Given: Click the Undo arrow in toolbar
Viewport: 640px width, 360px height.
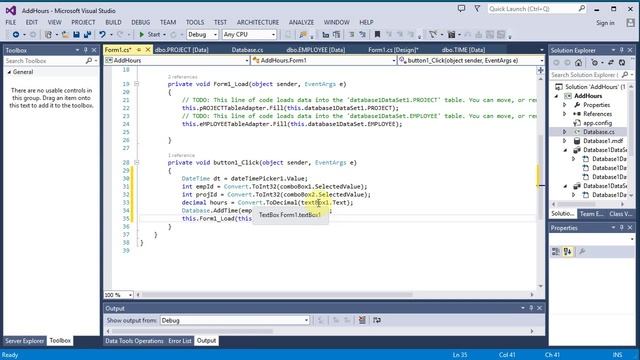Looking at the screenshot, I should click(102, 35).
